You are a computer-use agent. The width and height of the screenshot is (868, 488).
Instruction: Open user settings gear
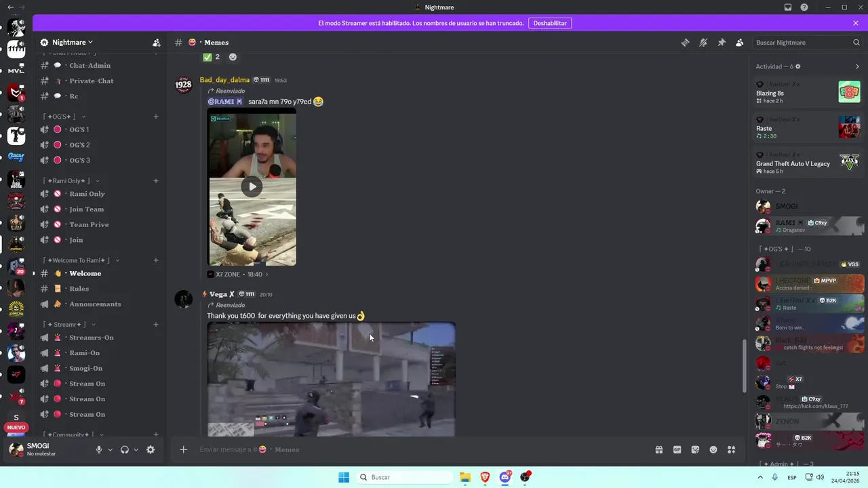click(x=151, y=449)
